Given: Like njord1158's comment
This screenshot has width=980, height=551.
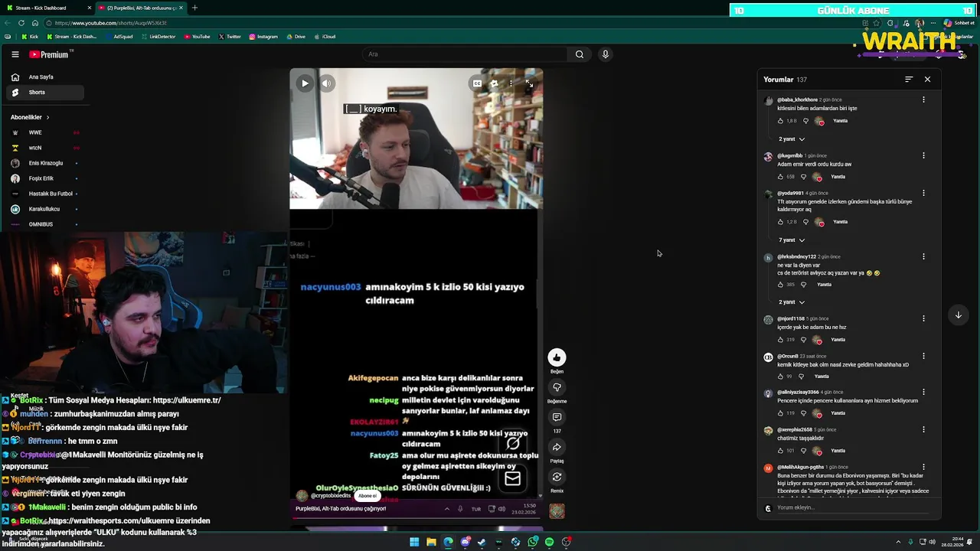Looking at the screenshot, I should [x=781, y=340].
